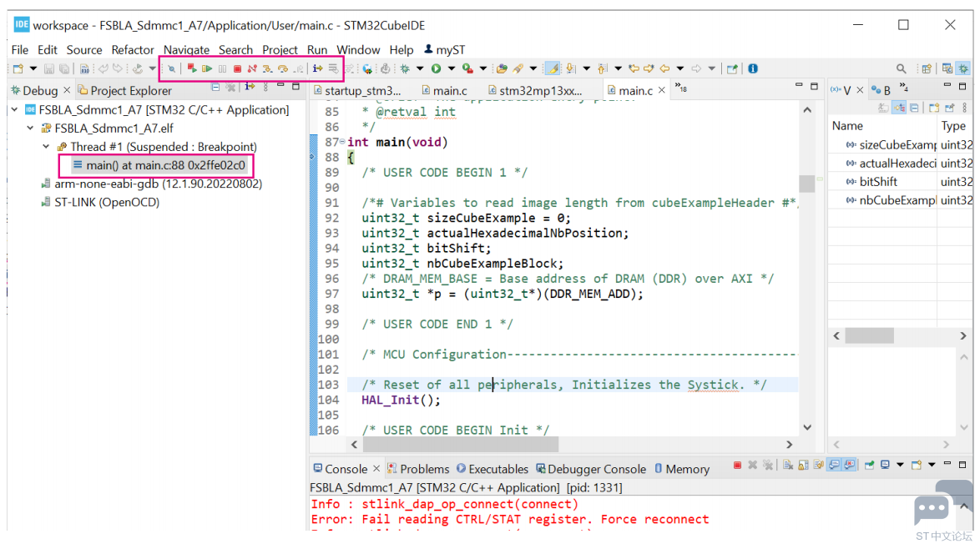Click the Step Over icon
Viewport: 980px width, 549px height.
tap(283, 68)
